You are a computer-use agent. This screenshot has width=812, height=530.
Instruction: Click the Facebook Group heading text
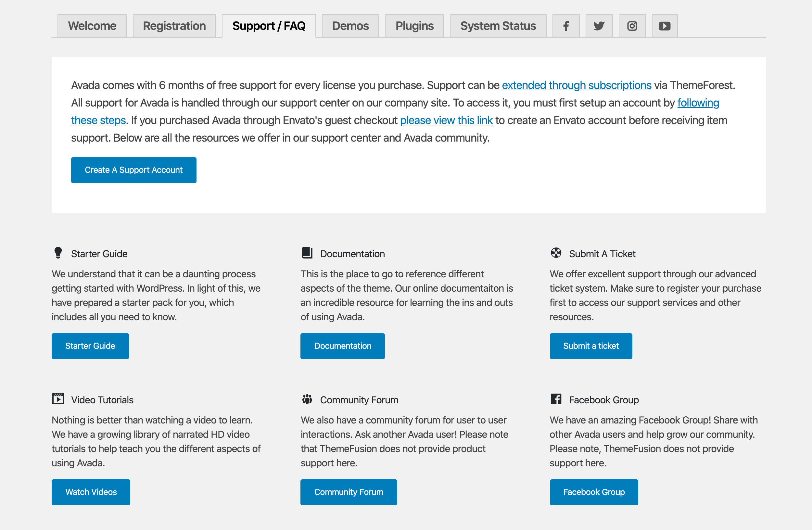[604, 400]
